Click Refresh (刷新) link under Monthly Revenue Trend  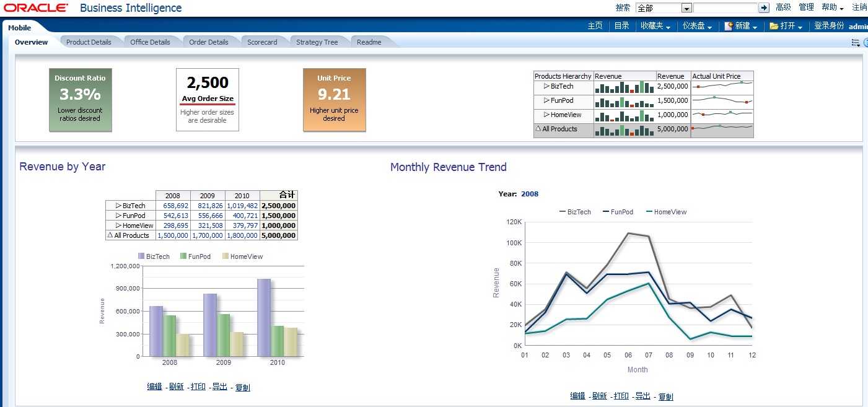pyautogui.click(x=599, y=396)
